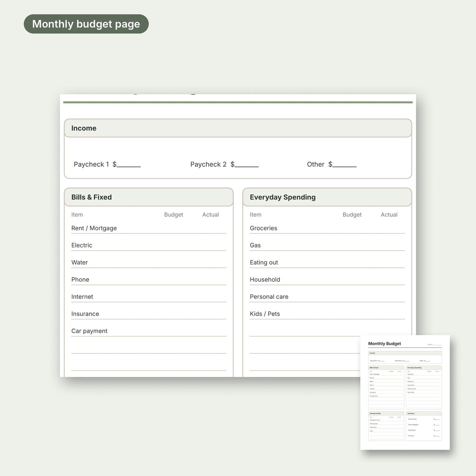Select the "Everyday Spending" section header
Screen dimensions: 476x476
(327, 197)
